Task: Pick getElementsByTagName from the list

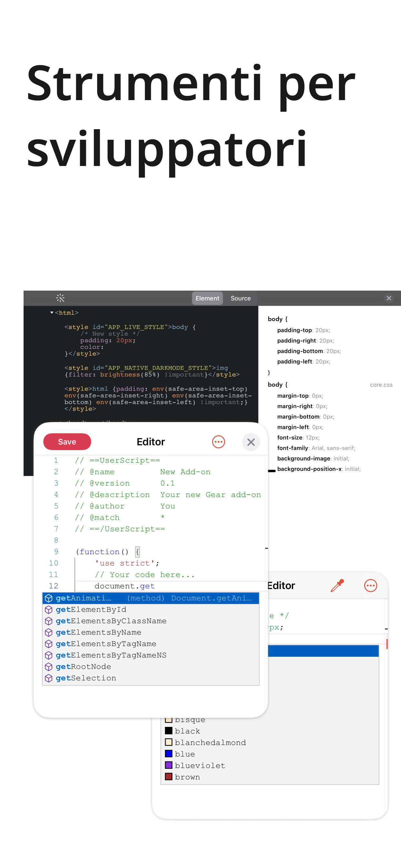Action: (x=151, y=644)
